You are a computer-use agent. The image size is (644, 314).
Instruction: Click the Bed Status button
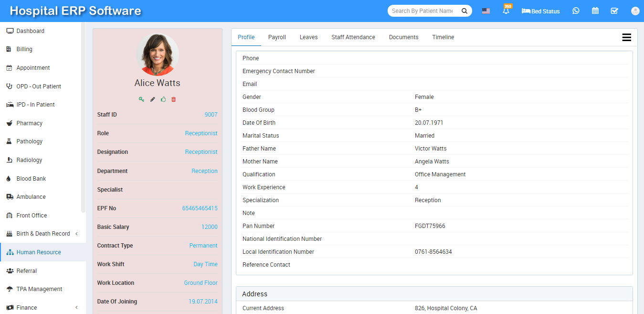coord(541,11)
